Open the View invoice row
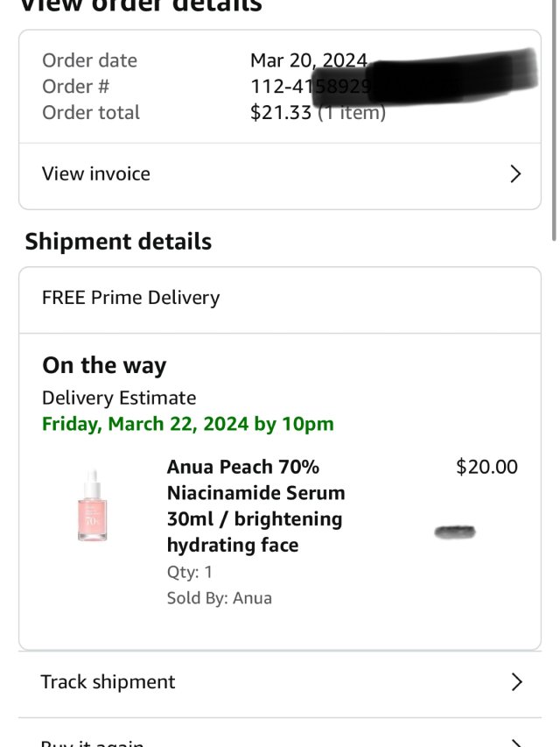The height and width of the screenshot is (747, 560). click(96, 173)
